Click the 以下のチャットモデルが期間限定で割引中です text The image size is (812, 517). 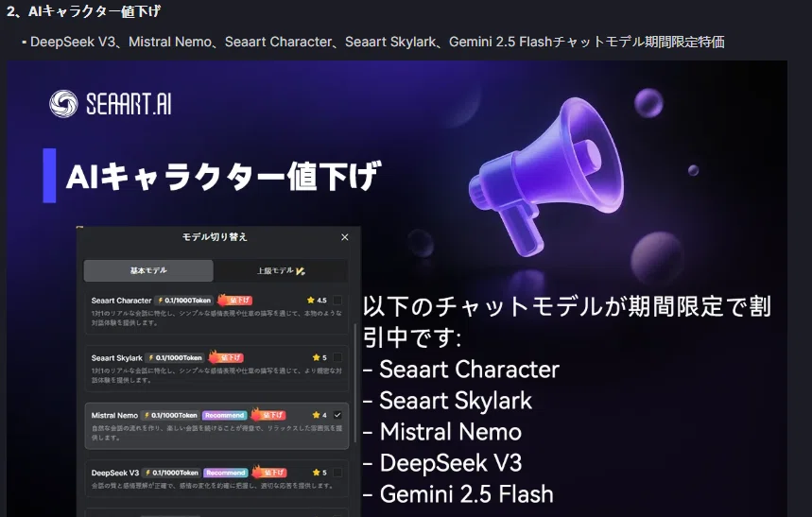click(567, 321)
